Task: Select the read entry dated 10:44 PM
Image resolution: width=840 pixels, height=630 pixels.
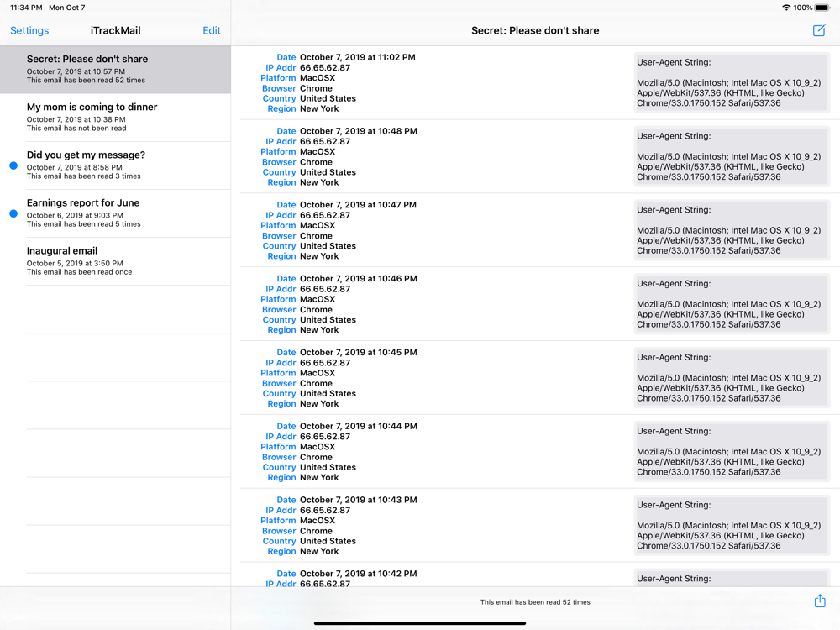Action: [x=535, y=452]
